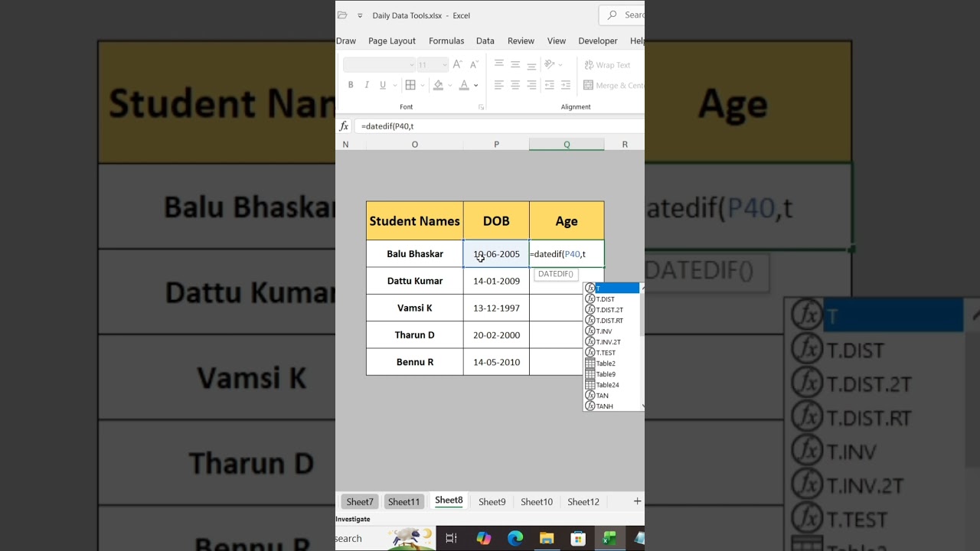Click the Bottom Align icon
The height and width of the screenshot is (551, 980).
531,65
